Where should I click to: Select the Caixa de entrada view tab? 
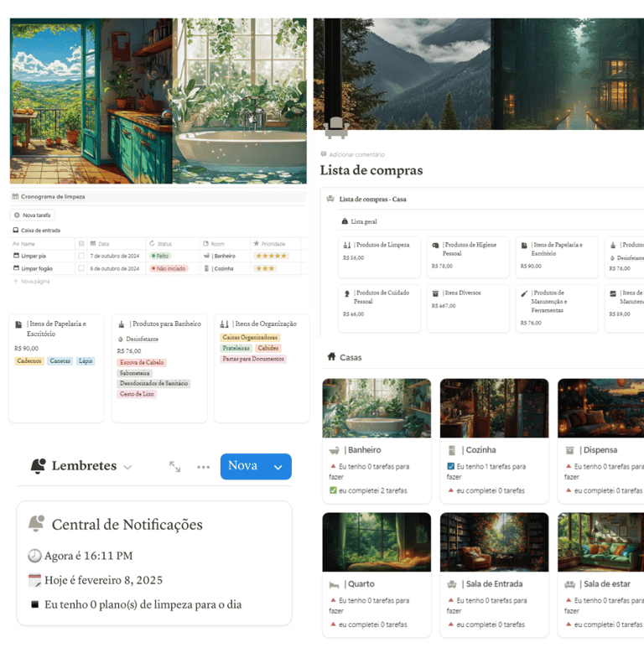[37, 230]
